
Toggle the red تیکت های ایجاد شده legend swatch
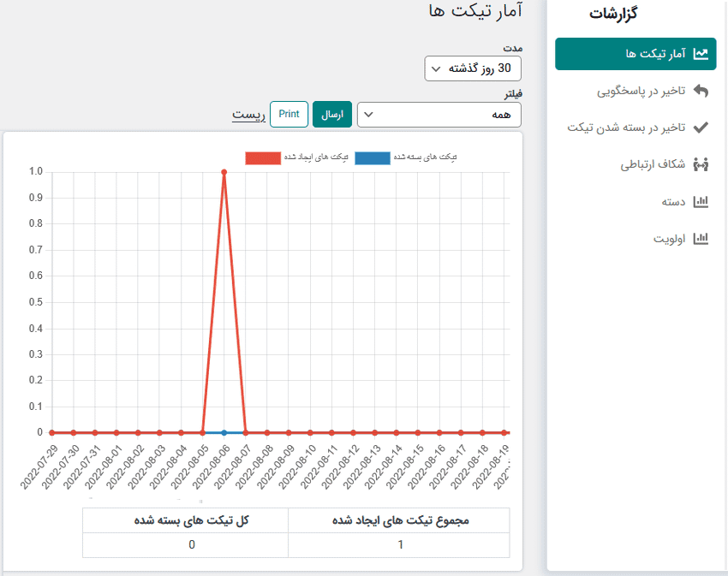[263, 157]
